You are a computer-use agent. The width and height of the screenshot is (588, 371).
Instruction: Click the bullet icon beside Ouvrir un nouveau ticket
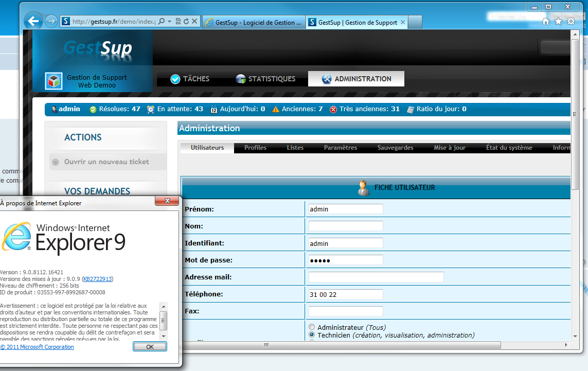click(x=56, y=162)
